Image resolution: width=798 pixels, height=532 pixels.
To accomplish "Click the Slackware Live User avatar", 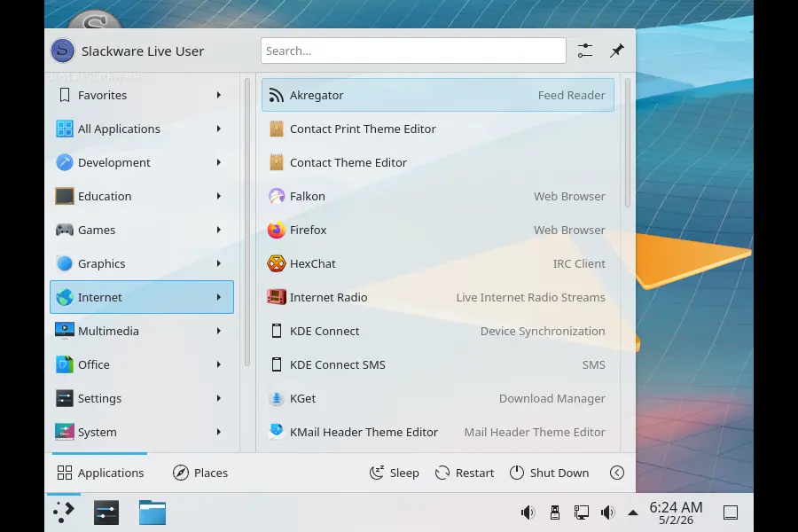I will (x=63, y=51).
